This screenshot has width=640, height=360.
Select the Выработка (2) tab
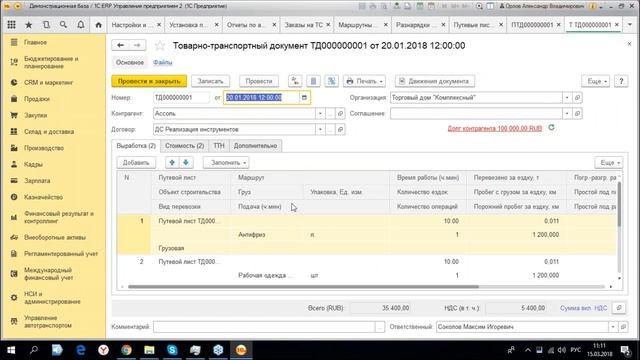pyautogui.click(x=136, y=146)
